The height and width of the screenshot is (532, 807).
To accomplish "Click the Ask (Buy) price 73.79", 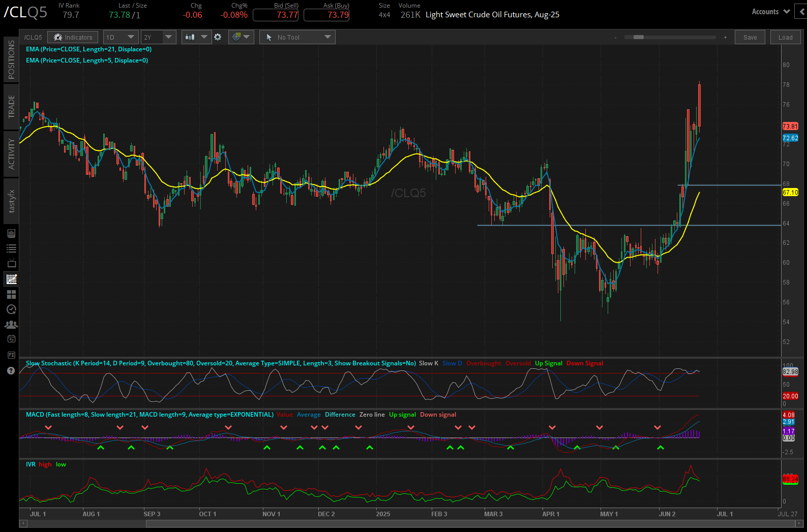I will 326,15.
